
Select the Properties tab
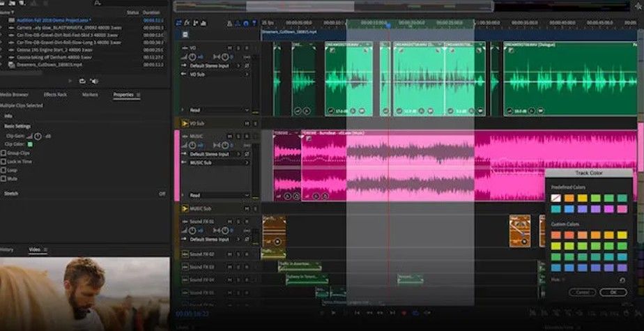[x=123, y=95]
